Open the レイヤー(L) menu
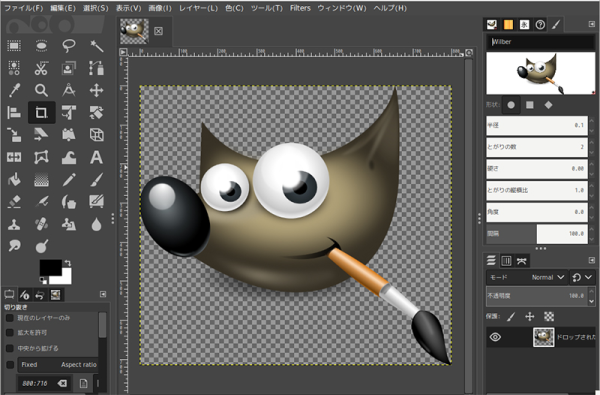The width and height of the screenshot is (600, 395). [198, 8]
